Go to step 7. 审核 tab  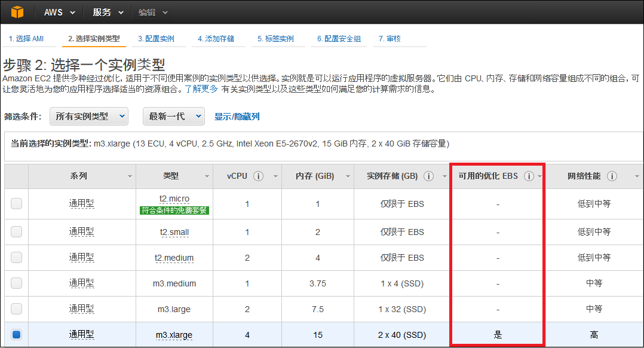tap(390, 39)
